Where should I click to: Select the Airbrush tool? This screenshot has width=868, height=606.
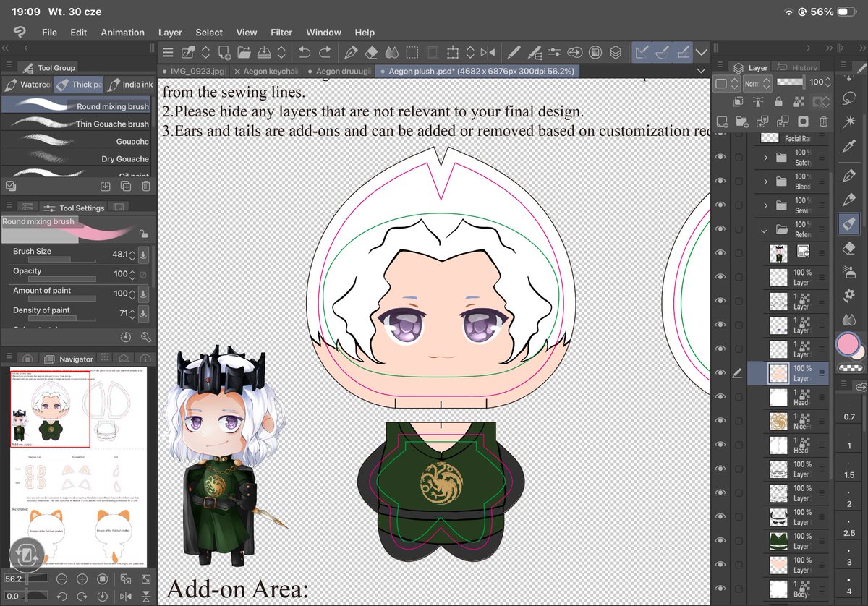(849, 271)
